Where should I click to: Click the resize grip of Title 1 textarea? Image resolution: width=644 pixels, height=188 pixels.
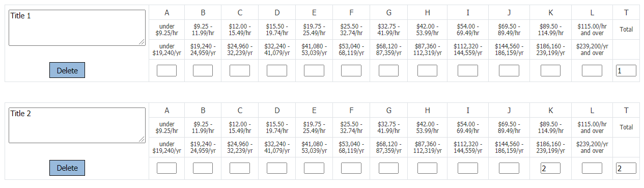pos(143,43)
